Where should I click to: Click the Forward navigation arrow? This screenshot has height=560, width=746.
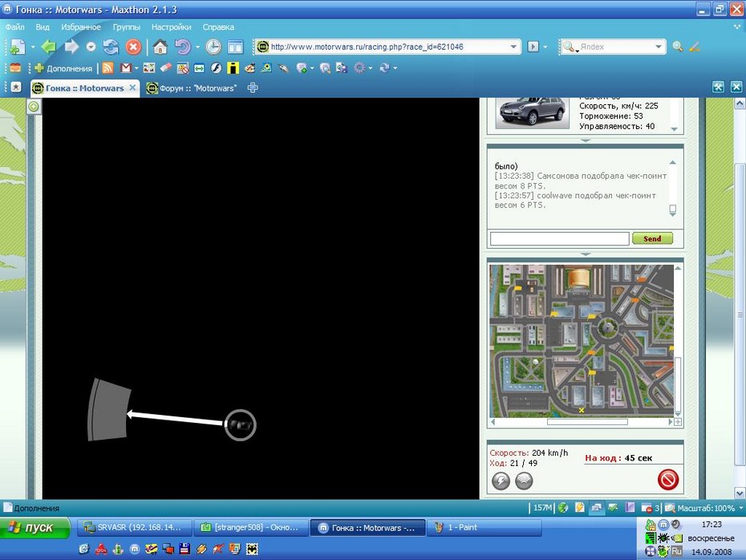click(x=71, y=47)
